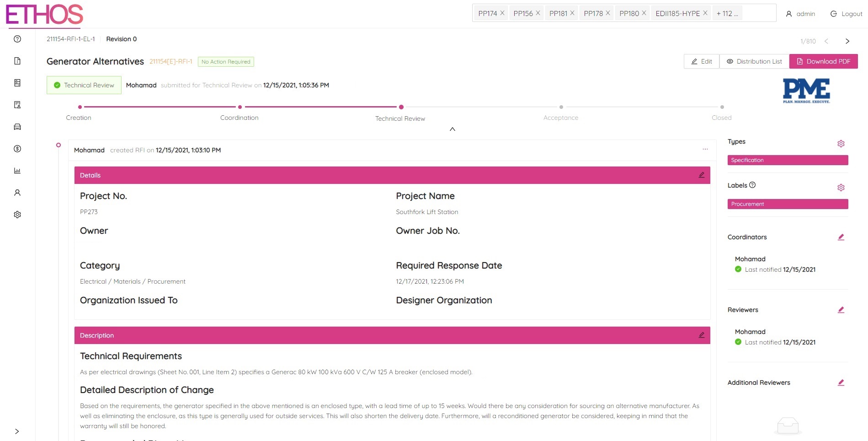The width and height of the screenshot is (868, 441).
Task: Open the bar chart reports sidebar icon
Action: [x=17, y=171]
